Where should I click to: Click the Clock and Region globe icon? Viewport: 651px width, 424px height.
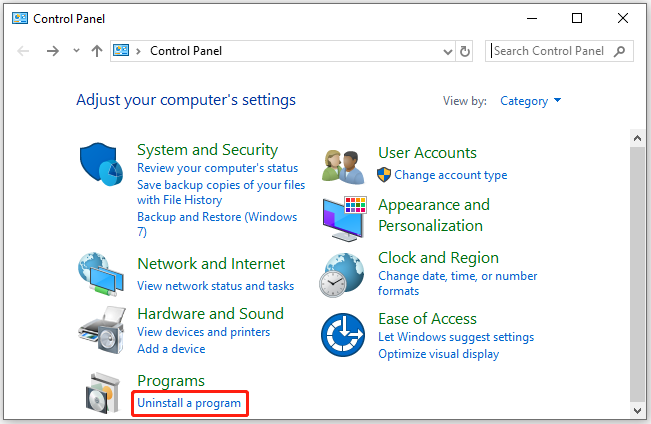click(342, 275)
